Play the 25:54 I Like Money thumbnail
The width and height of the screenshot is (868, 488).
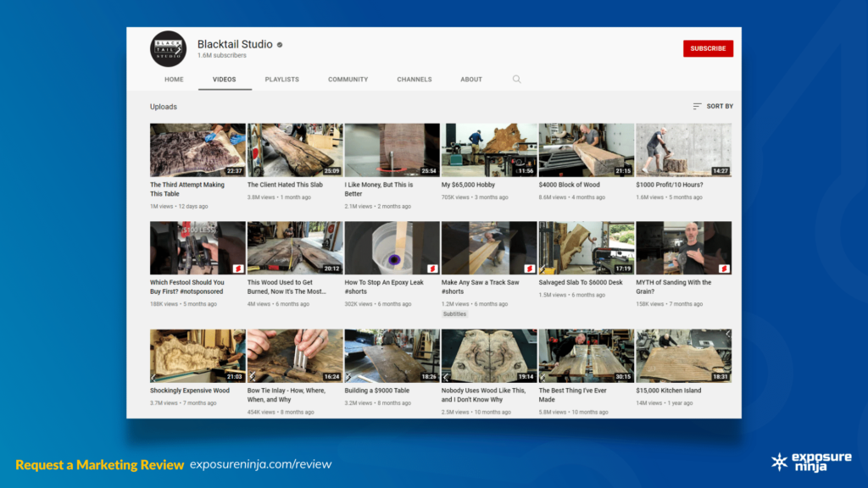click(x=392, y=150)
